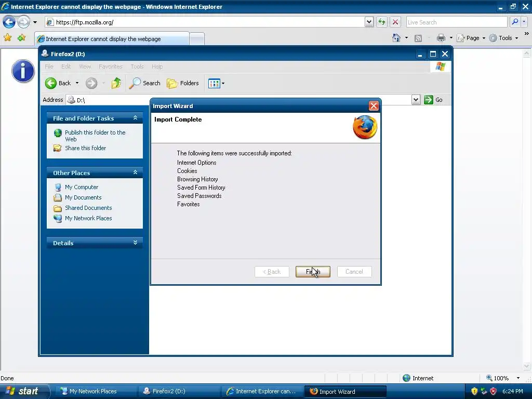Click the IE toolbar overflow chevron
Viewport: 532px width, 399px height.
point(526,33)
